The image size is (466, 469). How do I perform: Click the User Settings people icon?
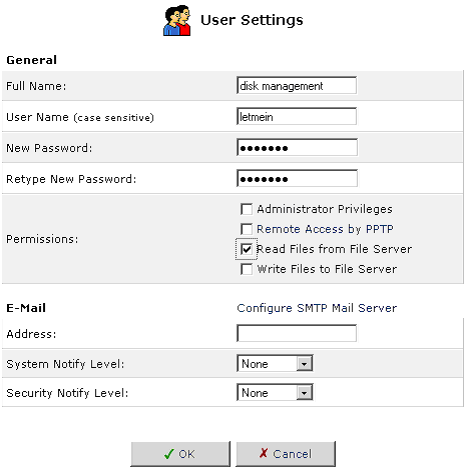177,21
